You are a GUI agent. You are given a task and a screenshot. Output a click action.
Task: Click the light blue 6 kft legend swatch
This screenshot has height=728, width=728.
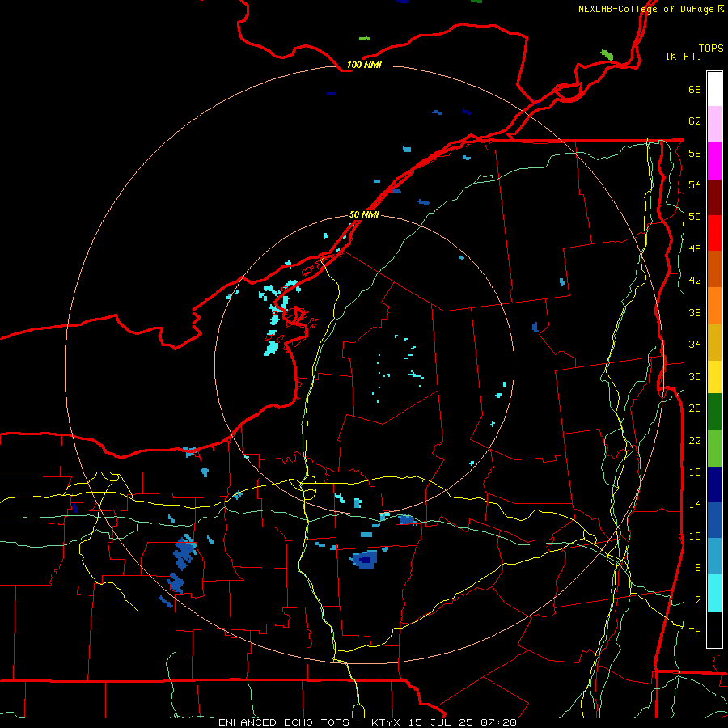point(714,557)
